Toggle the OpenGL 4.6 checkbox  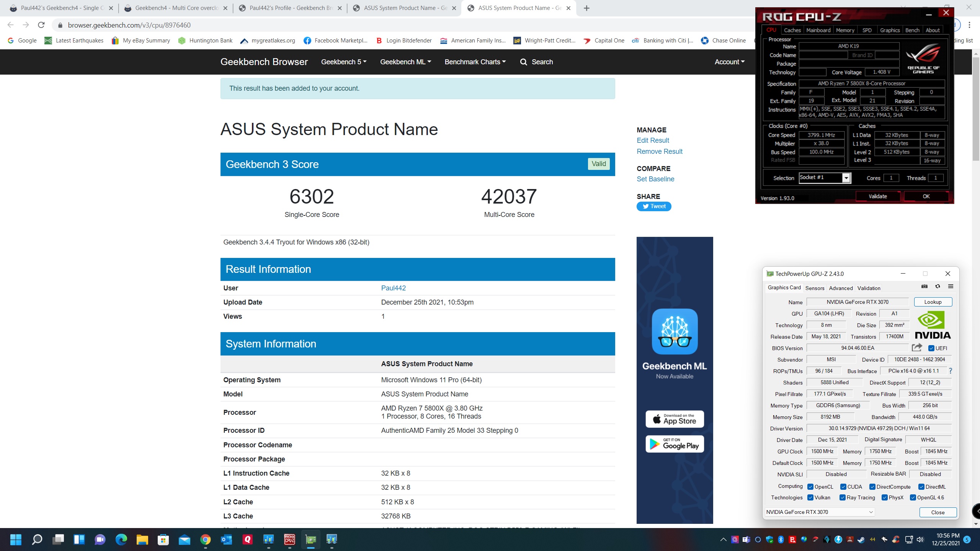click(913, 497)
